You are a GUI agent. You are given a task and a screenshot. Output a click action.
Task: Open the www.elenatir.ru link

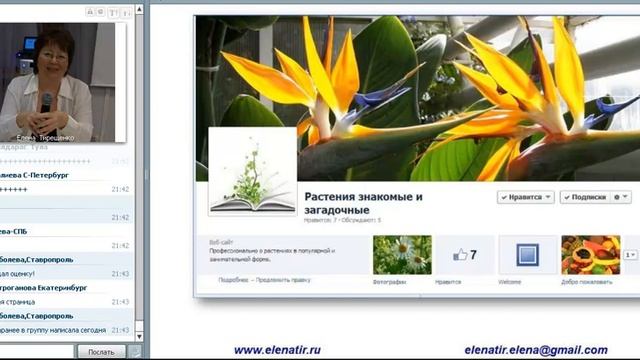pos(277,350)
